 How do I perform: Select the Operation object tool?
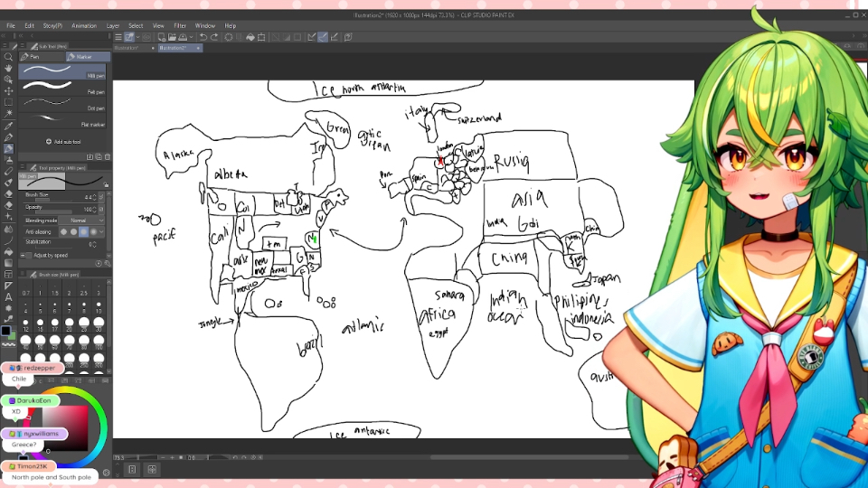click(x=8, y=80)
